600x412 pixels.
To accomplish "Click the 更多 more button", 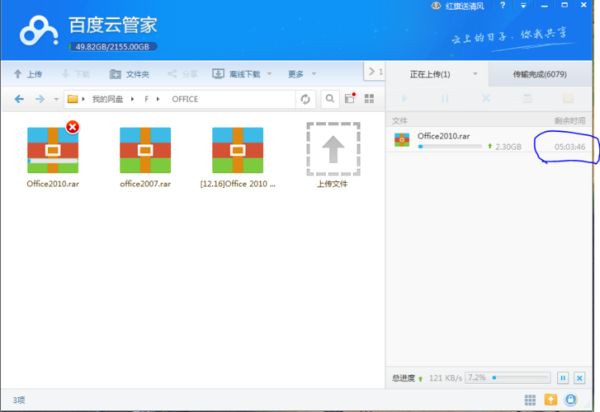I will (x=296, y=74).
